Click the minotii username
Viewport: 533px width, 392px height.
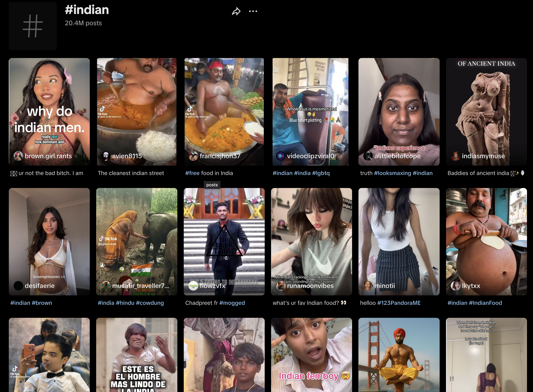tap(385, 286)
